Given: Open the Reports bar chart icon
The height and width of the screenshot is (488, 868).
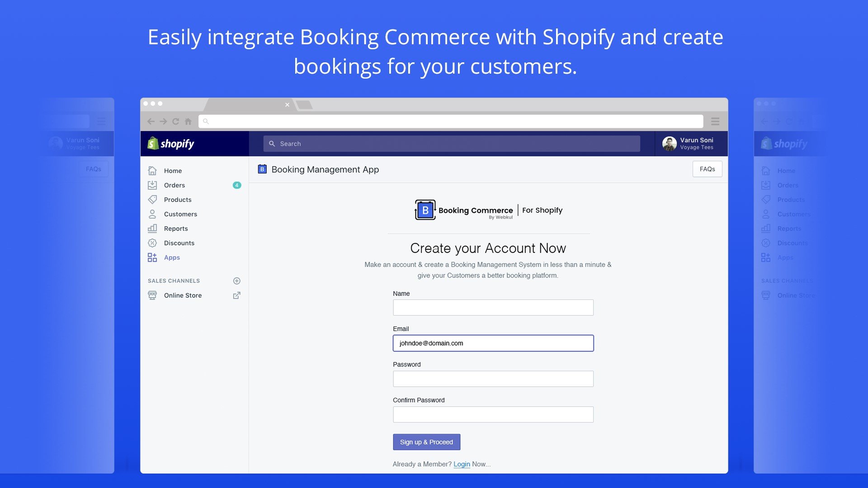Looking at the screenshot, I should tap(152, 229).
